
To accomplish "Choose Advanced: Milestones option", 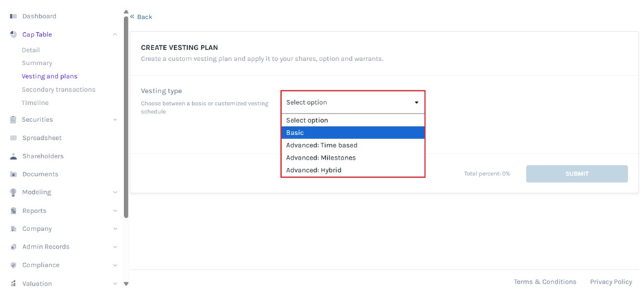I will coord(353,157).
